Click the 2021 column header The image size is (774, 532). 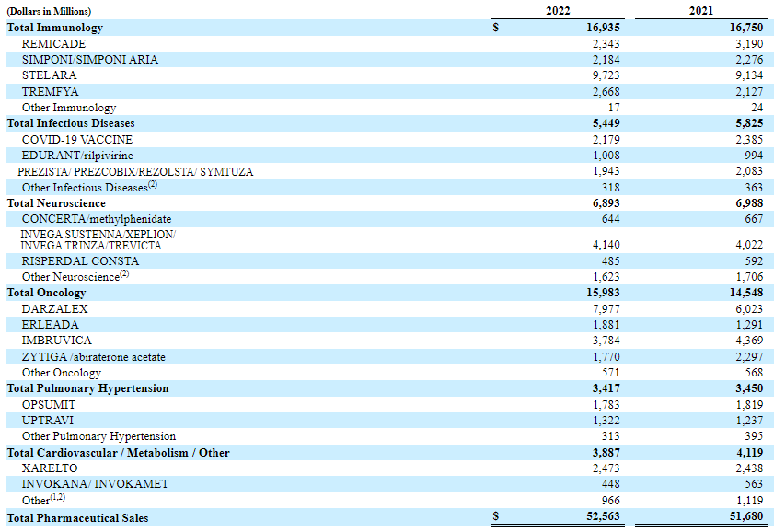pyautogui.click(x=701, y=11)
